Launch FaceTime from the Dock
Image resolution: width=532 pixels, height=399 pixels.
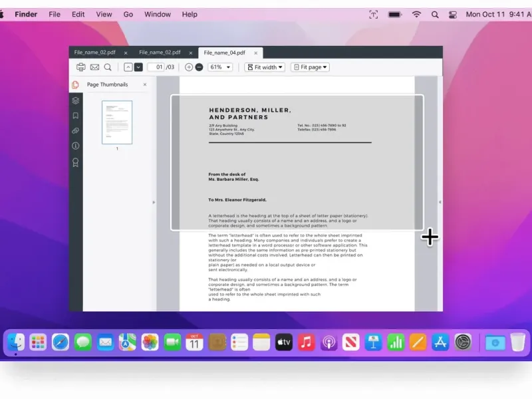(172, 342)
